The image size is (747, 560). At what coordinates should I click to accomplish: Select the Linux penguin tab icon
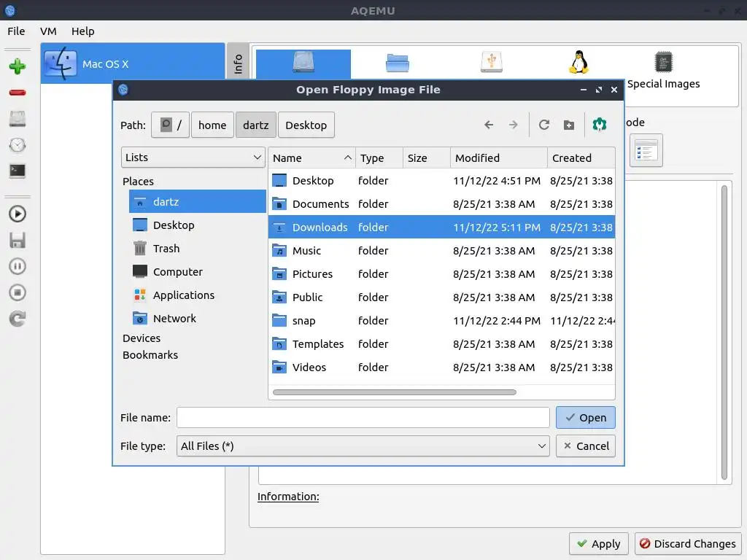pos(578,63)
